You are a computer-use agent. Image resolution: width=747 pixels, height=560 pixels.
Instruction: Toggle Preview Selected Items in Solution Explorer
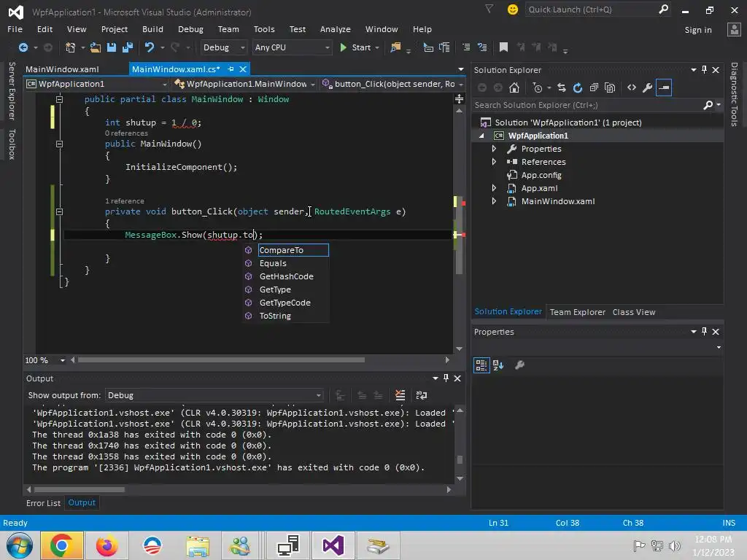click(x=664, y=87)
